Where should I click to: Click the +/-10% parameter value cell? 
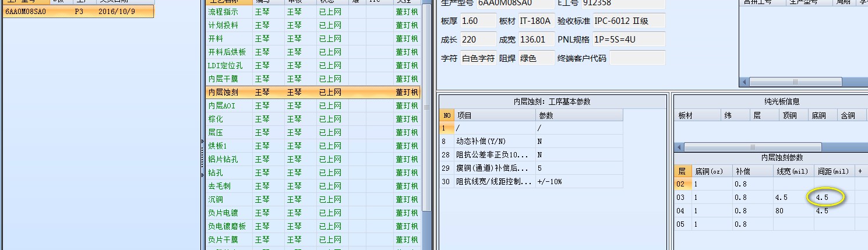(579, 182)
